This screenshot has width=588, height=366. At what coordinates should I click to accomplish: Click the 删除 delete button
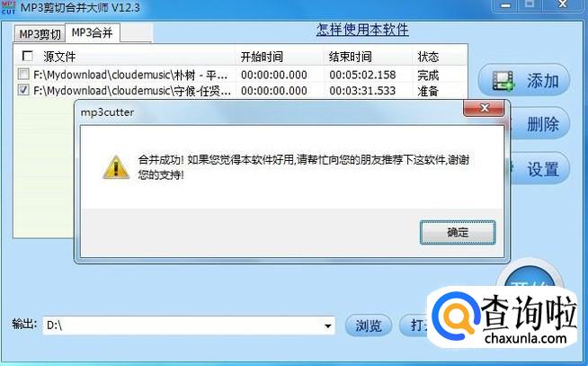point(540,124)
